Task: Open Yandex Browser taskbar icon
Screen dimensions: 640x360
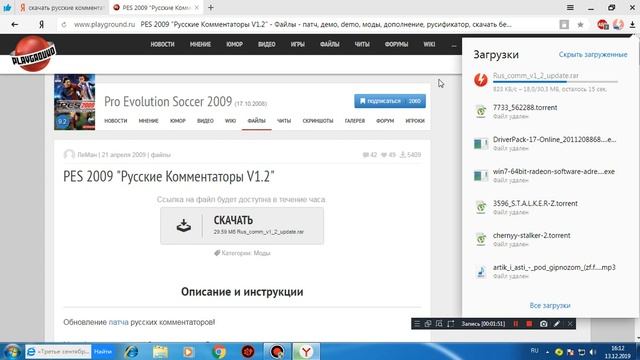Action: [306, 351]
